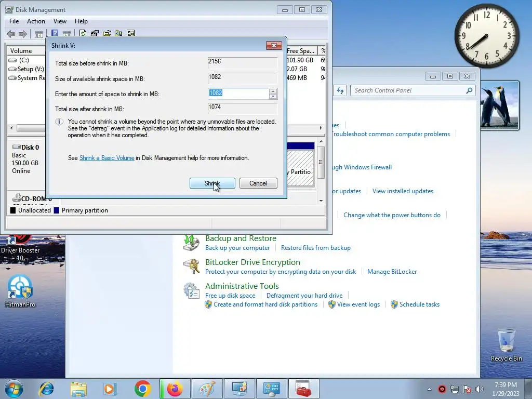The width and height of the screenshot is (532, 399).
Task: Open Administrative Tools heading
Action: pyautogui.click(x=242, y=286)
